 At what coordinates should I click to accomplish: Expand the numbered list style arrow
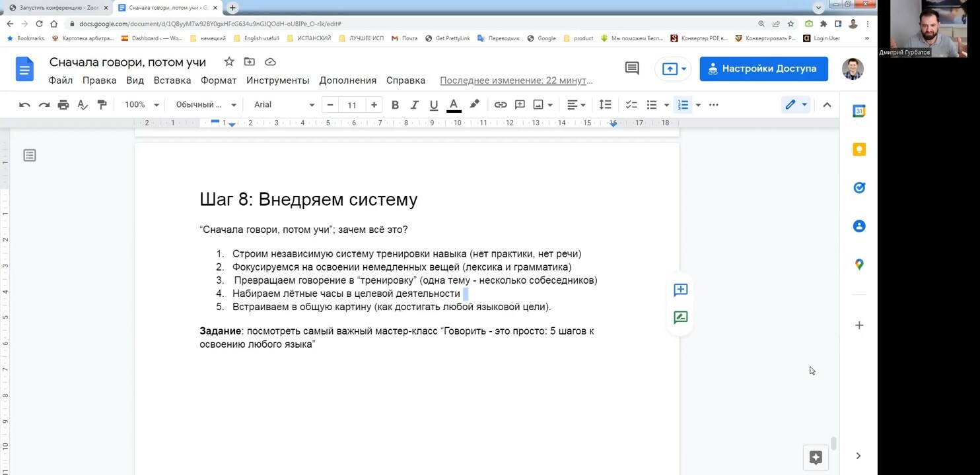(x=698, y=105)
